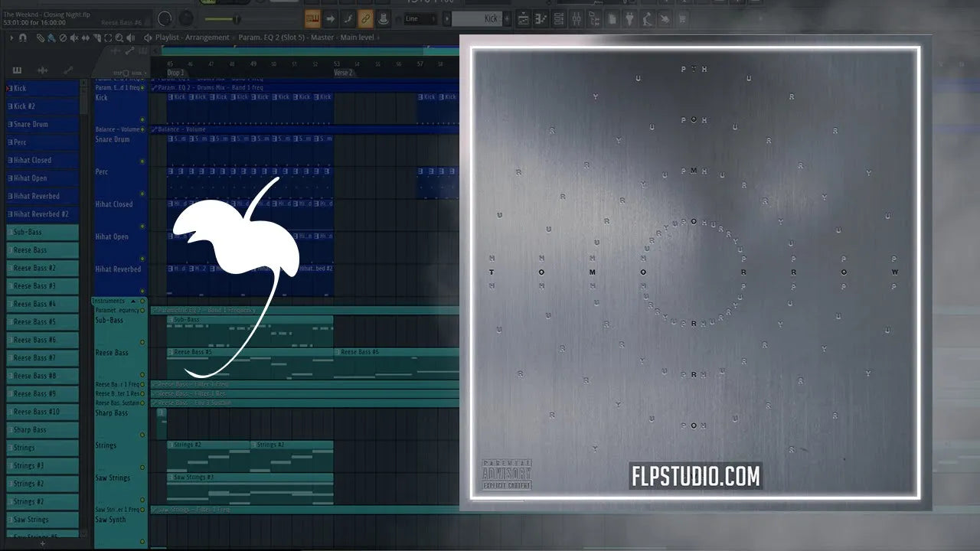
Task: Select Reese Bass #2 in pattern picker
Action: [43, 268]
